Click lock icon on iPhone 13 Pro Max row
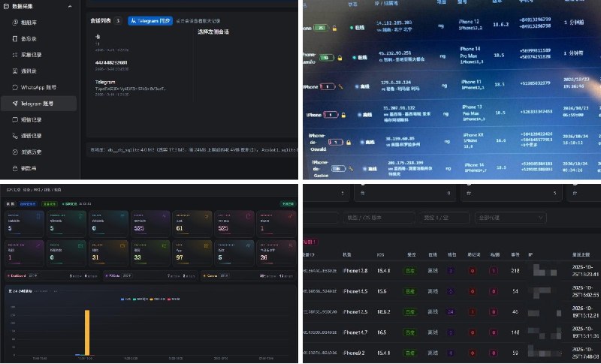Viewport: 601px width, 364px height. [343, 114]
